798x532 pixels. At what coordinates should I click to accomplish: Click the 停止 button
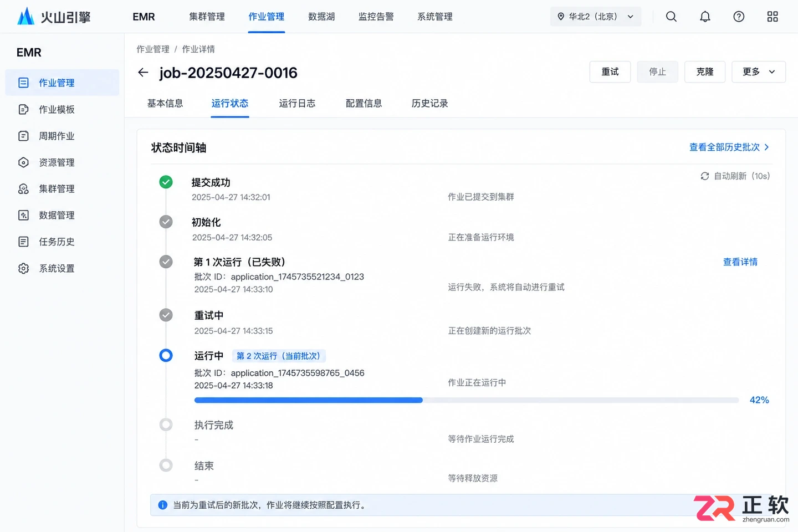[x=658, y=72]
